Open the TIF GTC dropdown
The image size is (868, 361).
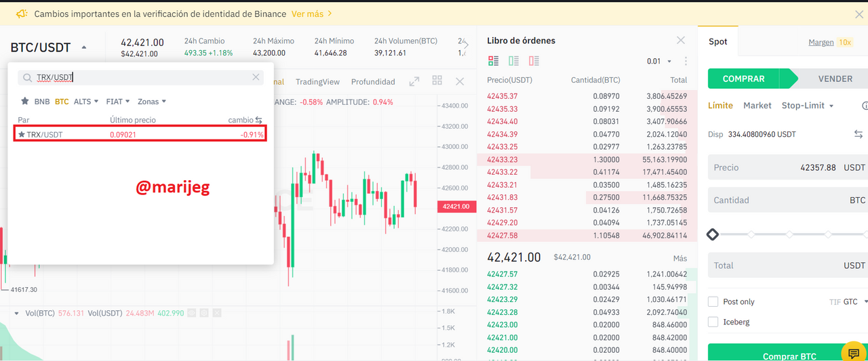(x=848, y=302)
